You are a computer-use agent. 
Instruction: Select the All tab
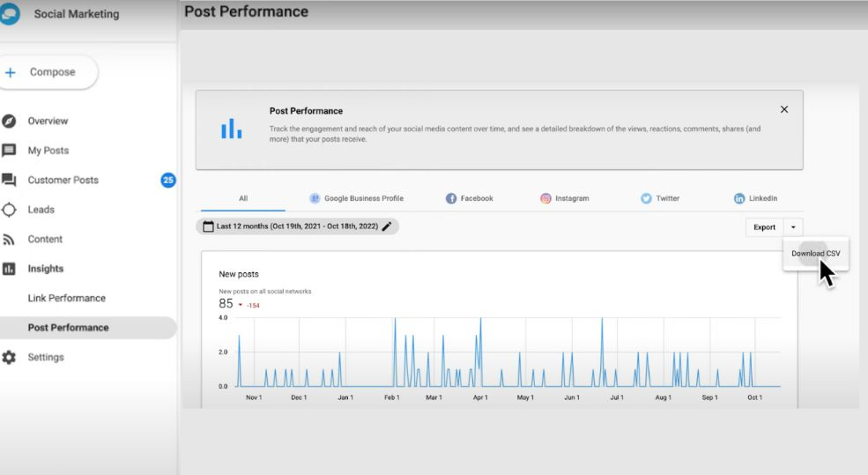(243, 198)
